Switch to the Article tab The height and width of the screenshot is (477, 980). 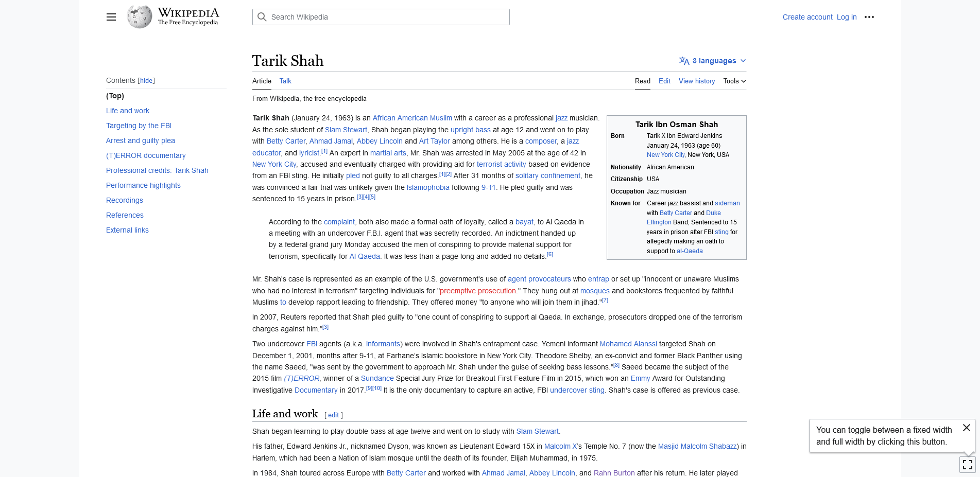click(x=262, y=81)
